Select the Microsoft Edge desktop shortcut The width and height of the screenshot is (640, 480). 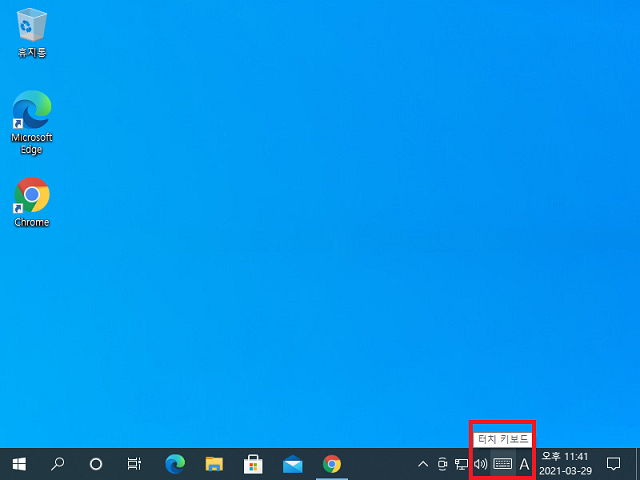pos(32,122)
